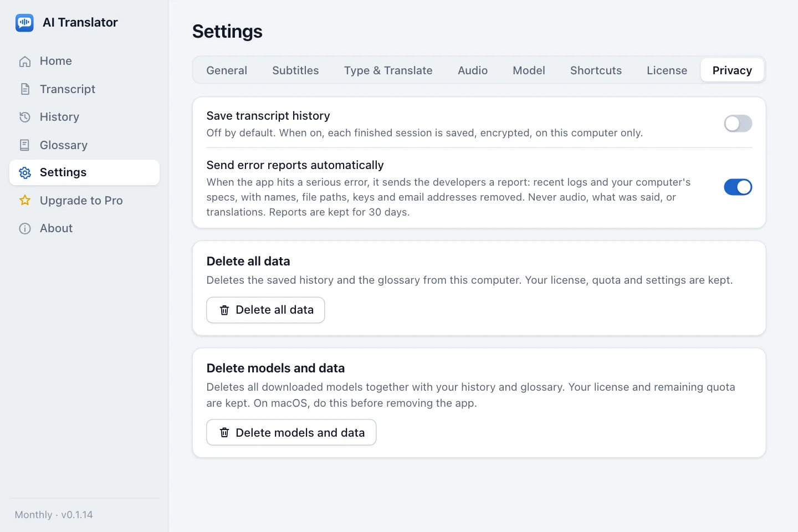Click the History clock icon
798x532 pixels.
(x=25, y=117)
